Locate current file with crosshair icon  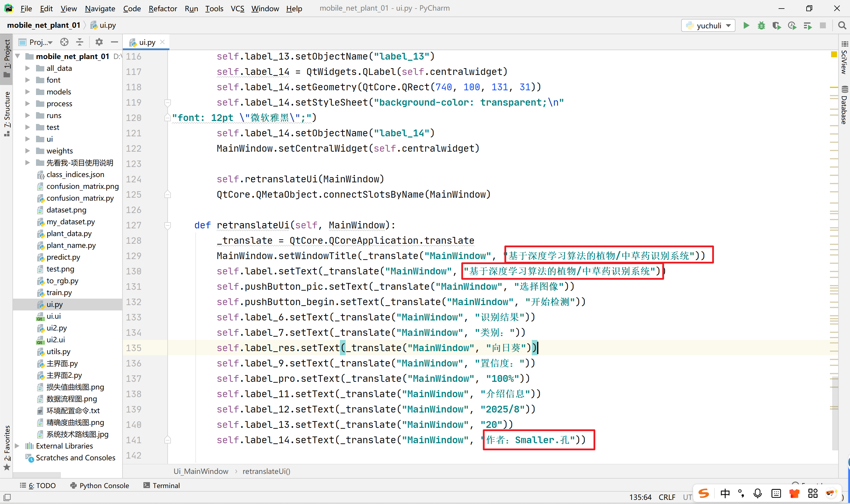coord(64,42)
